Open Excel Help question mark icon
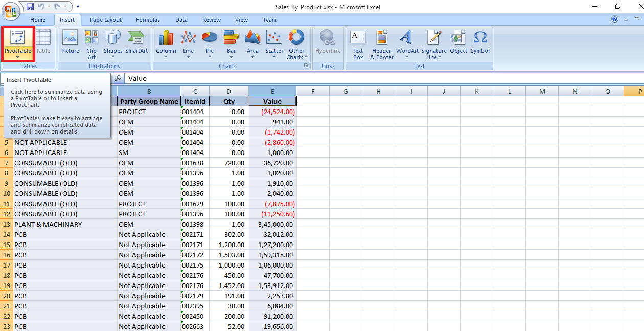The width and height of the screenshot is (644, 331). point(615,19)
